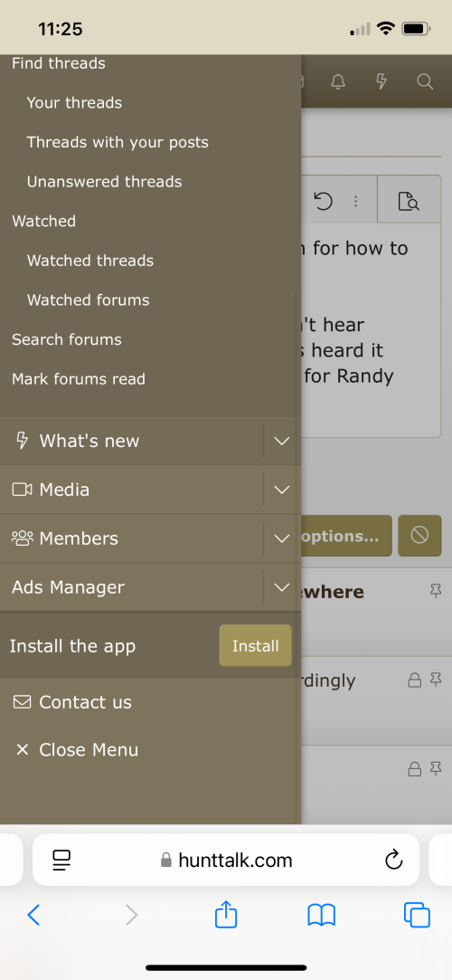Viewport: 452px width, 980px height.
Task: Tap the Safari share icon
Action: click(226, 915)
